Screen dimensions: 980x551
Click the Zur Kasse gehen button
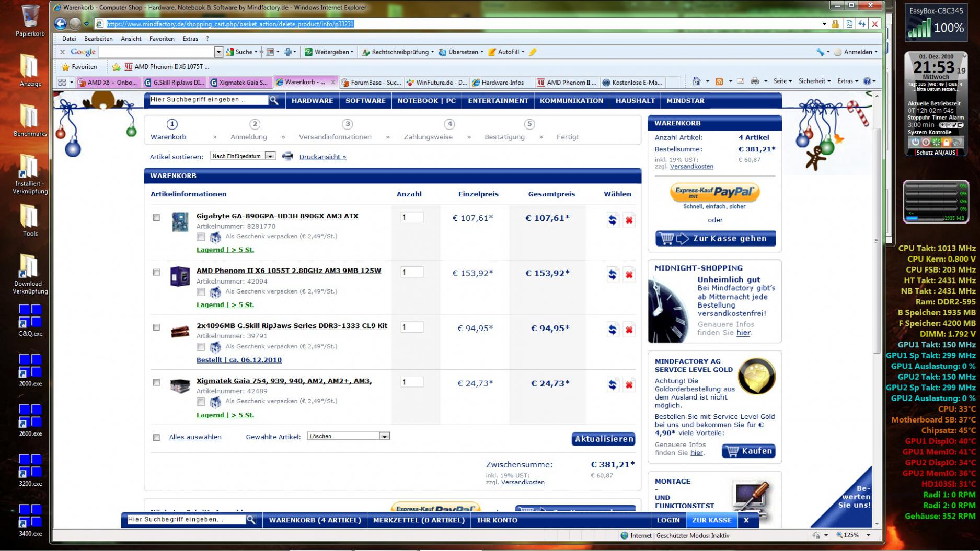[715, 239]
